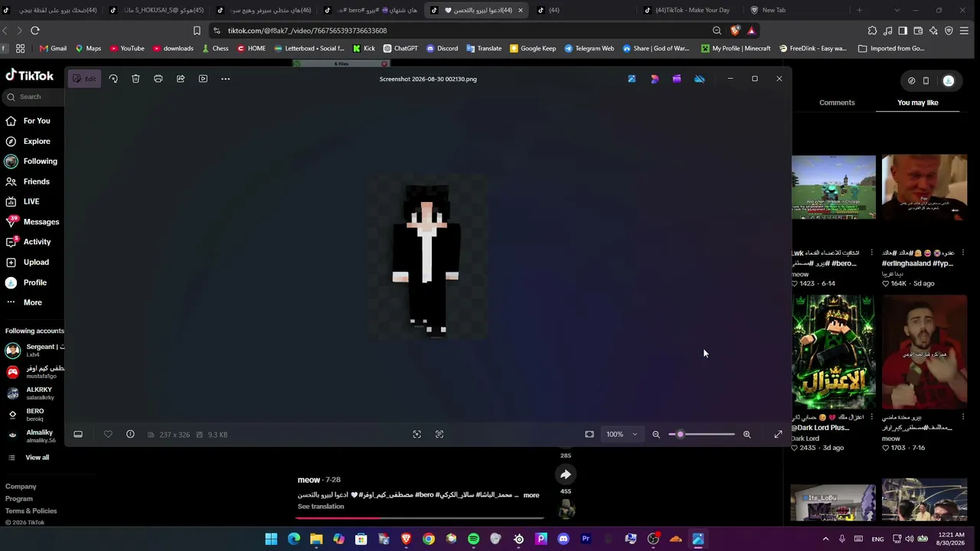Favorite the image with the heart icon
Viewport: 980px width, 551px height.
click(108, 435)
